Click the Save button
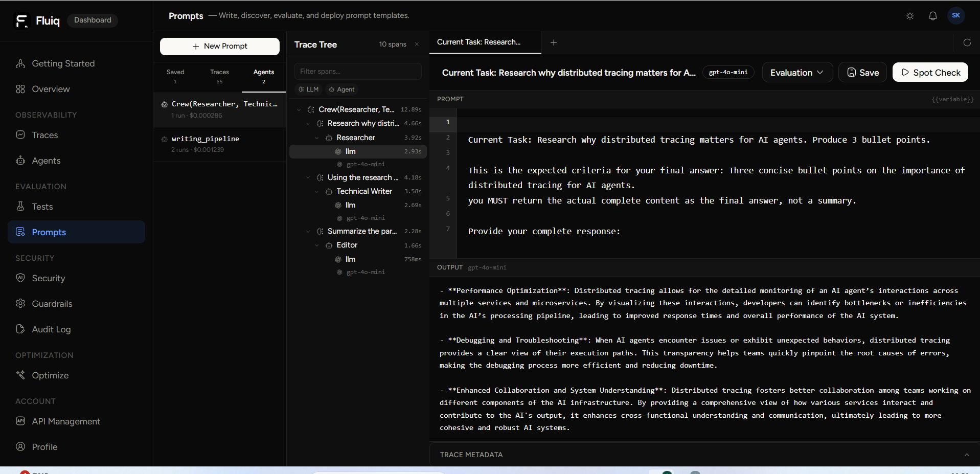 863,73
